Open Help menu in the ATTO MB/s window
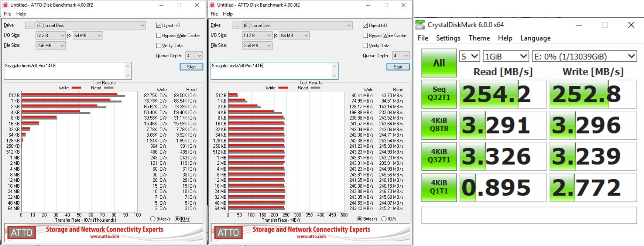This screenshot has width=644, height=246. (x=228, y=14)
